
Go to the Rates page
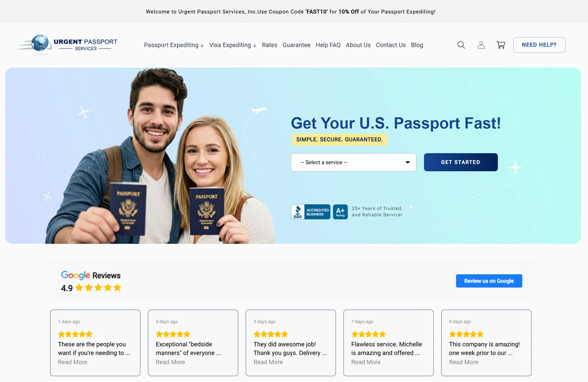(269, 45)
